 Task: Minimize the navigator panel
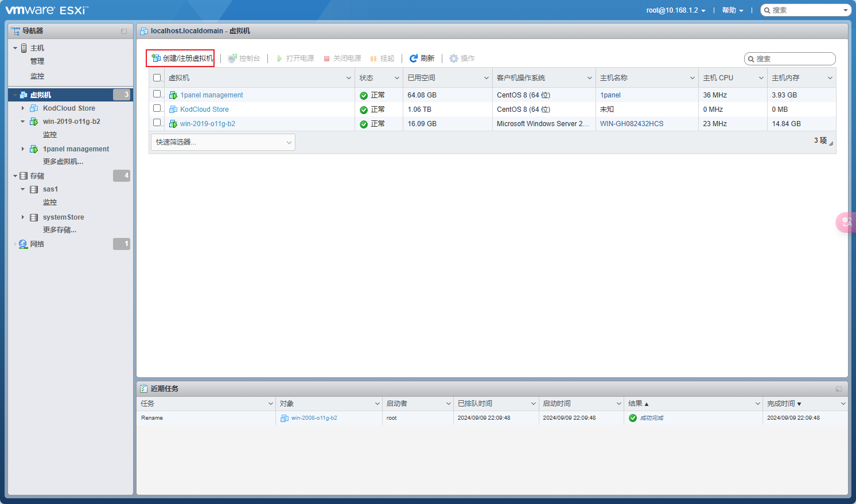click(x=124, y=31)
